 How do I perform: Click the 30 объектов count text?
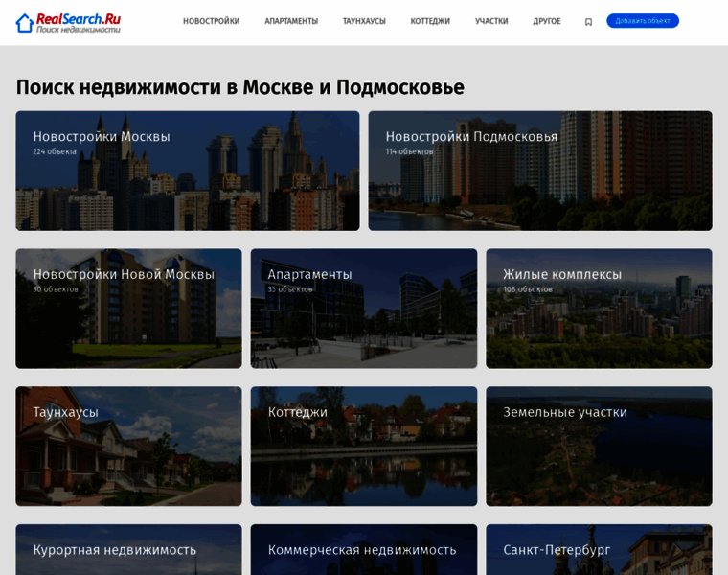click(x=56, y=289)
